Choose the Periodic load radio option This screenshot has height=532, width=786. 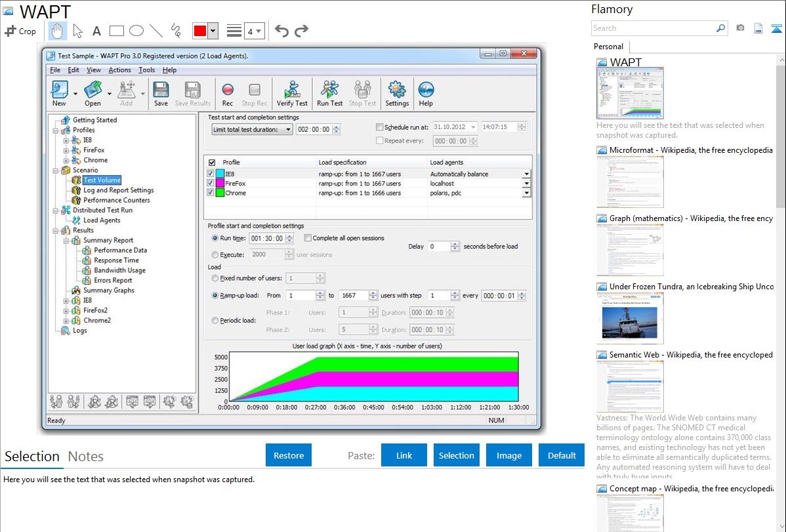tap(215, 320)
